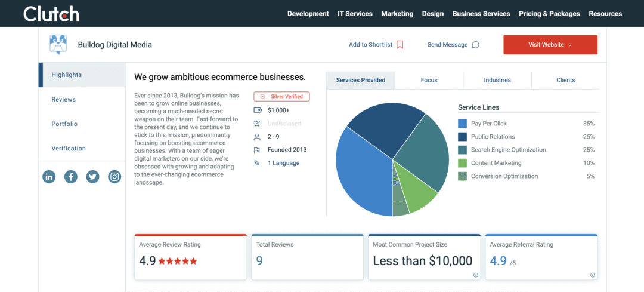Click the Clutch logo

pyautogui.click(x=51, y=14)
